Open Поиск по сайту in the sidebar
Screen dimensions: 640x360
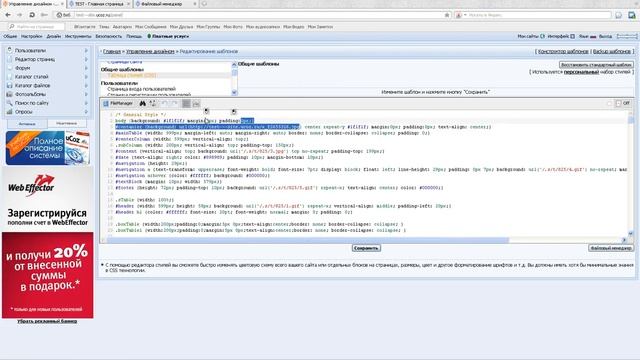32,103
